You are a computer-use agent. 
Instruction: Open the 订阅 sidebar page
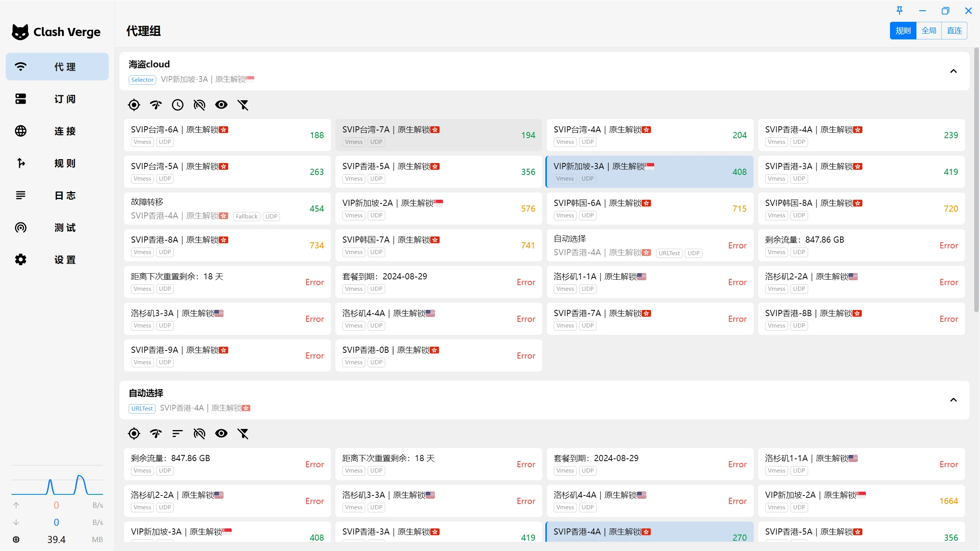point(57,99)
